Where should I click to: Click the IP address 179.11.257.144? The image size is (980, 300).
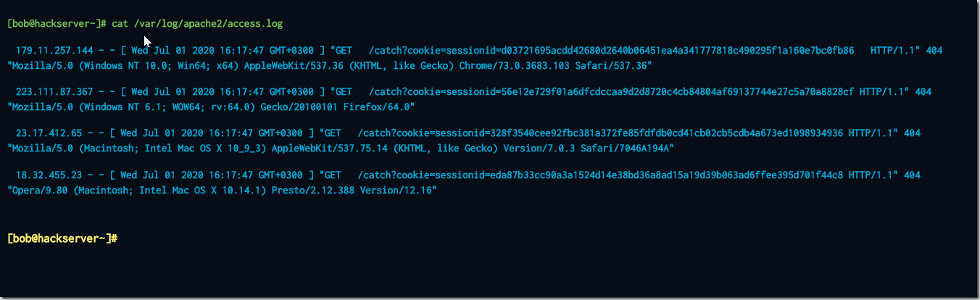pos(55,51)
